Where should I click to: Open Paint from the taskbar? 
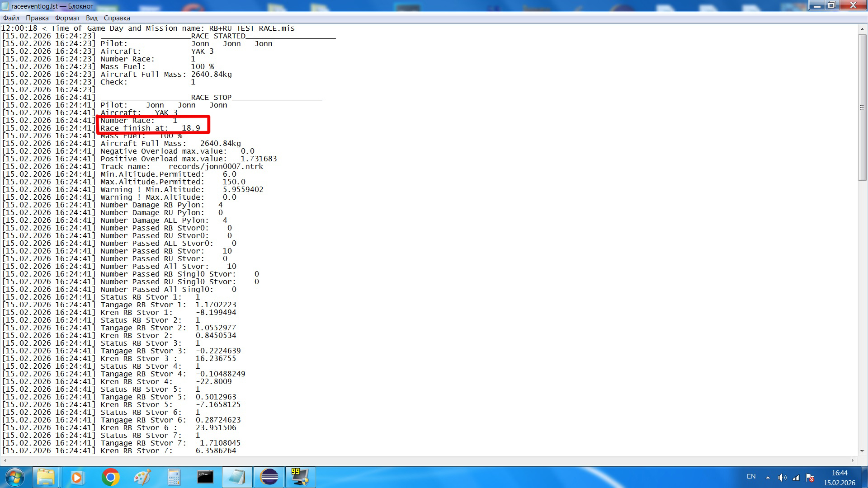(x=142, y=477)
